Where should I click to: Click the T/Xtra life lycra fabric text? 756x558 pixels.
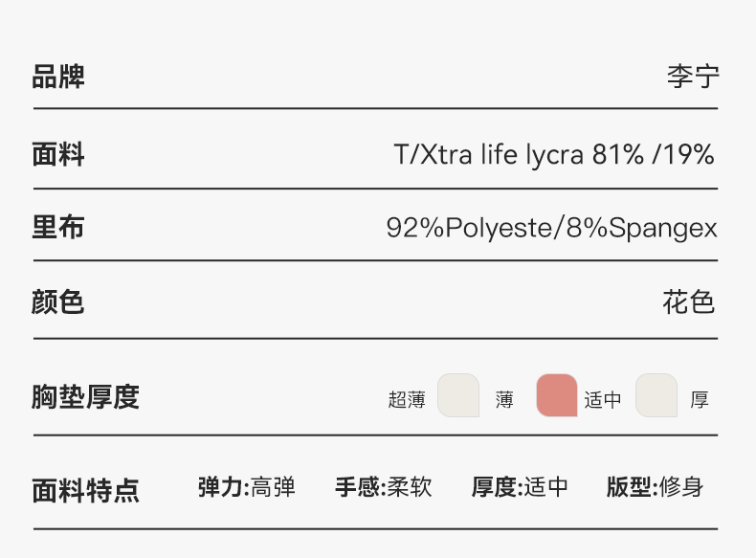pyautogui.click(x=554, y=155)
